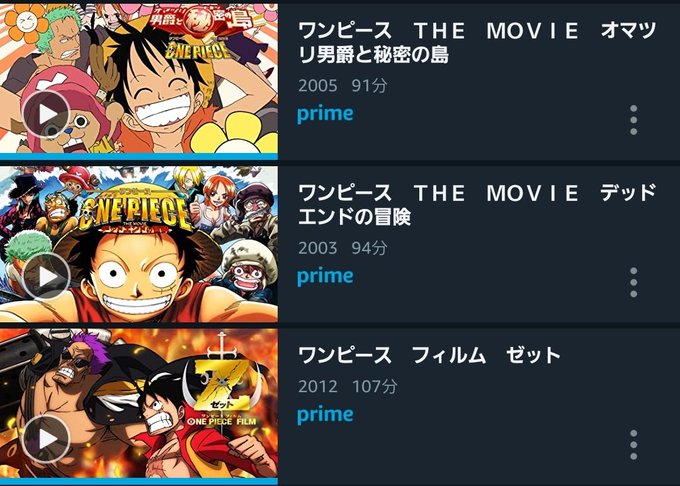Play the Dead End no Bouken movie
This screenshot has width=680, height=486.
[x=46, y=277]
